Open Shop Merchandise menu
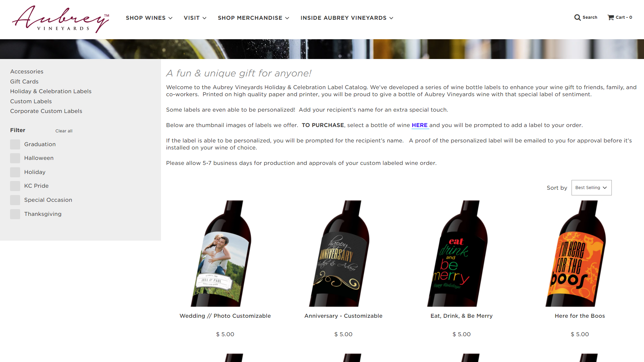 (253, 18)
